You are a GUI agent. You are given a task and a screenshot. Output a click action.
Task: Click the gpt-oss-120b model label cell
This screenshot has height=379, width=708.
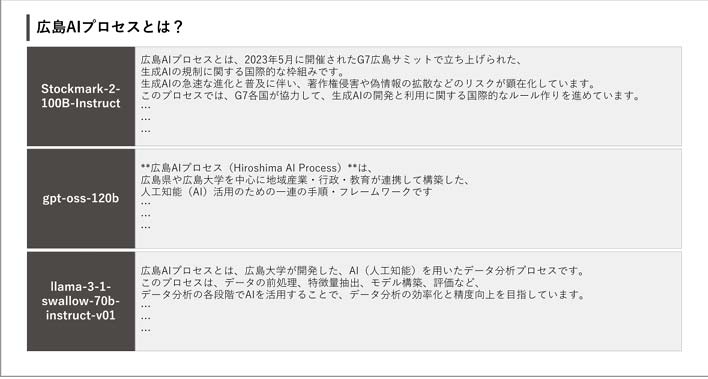[x=81, y=199]
